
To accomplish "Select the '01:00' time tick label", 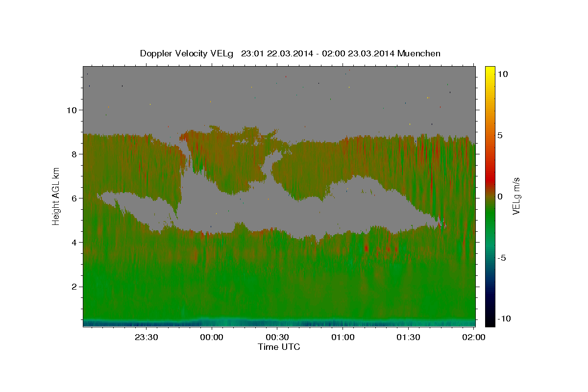I will (x=343, y=337).
